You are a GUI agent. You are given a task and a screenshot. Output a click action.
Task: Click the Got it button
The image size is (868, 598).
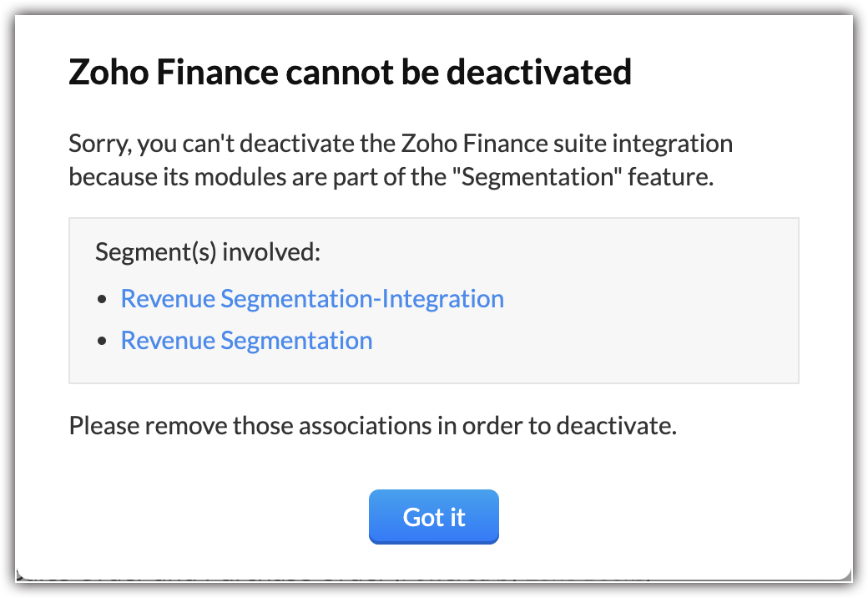433,517
